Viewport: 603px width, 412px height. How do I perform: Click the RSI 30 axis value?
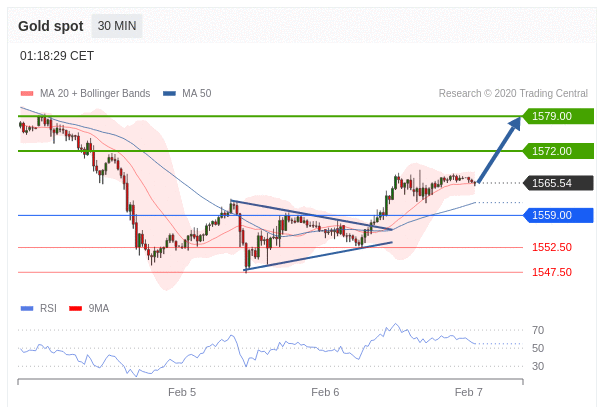coord(538,366)
